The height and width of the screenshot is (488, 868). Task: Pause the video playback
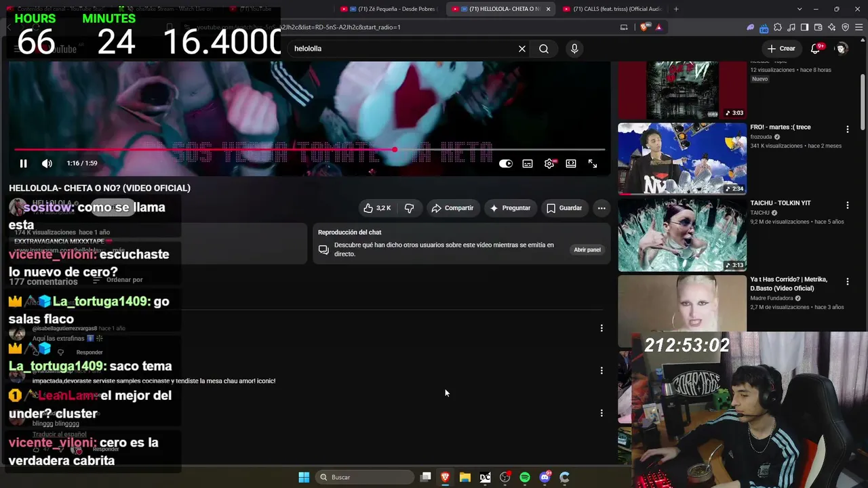click(x=23, y=163)
